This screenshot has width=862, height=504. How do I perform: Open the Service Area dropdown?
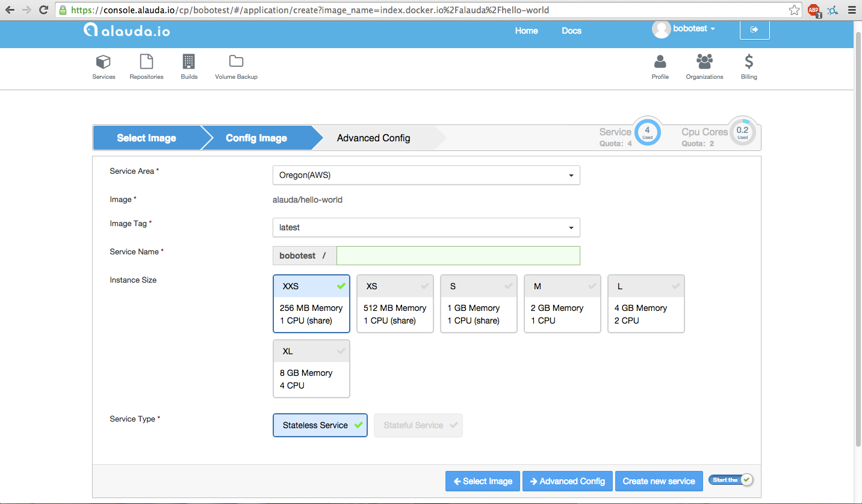tap(426, 175)
